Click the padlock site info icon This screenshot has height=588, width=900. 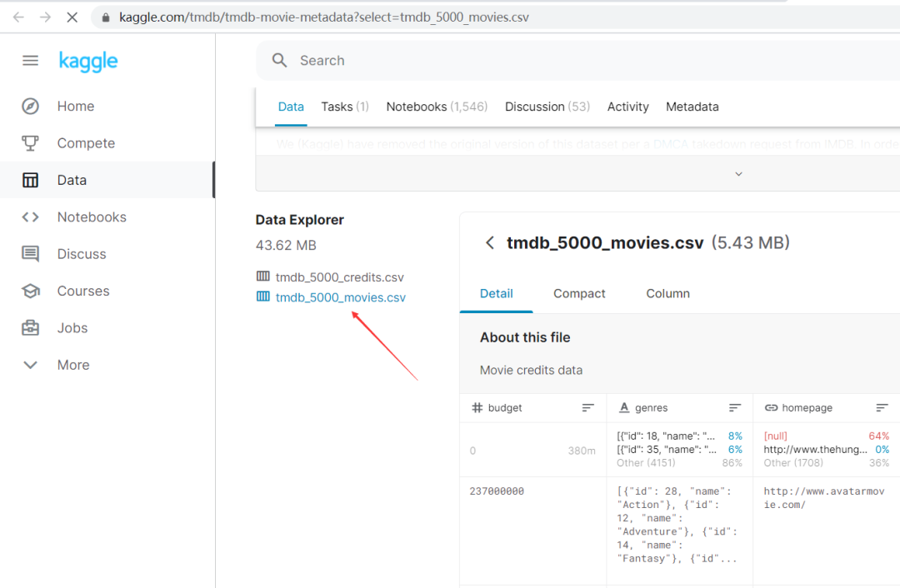(106, 17)
